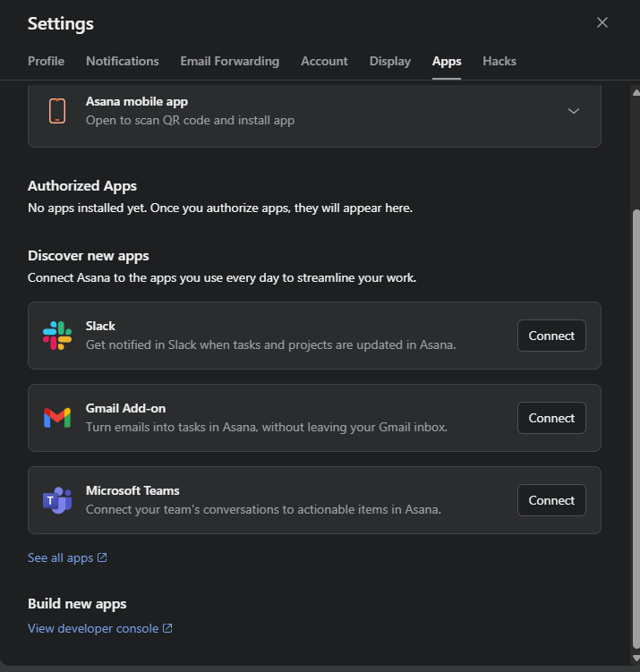Open the See all apps link
640x672 pixels.
(x=60, y=557)
